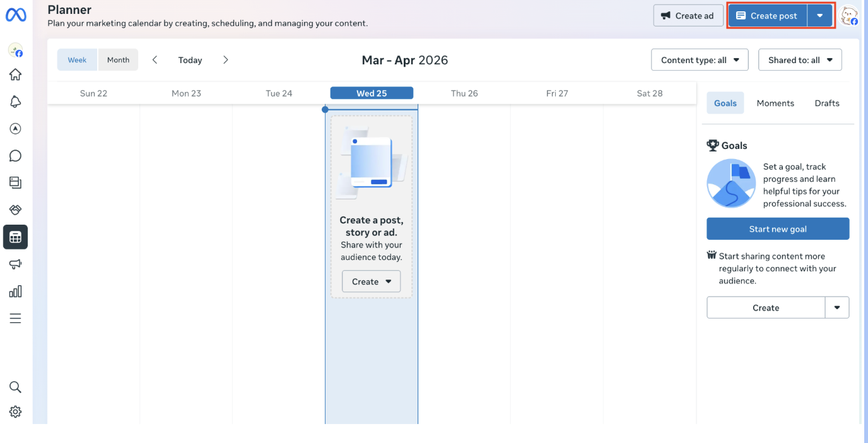Select Fri 27 column header
This screenshot has width=868, height=443.
tap(557, 93)
